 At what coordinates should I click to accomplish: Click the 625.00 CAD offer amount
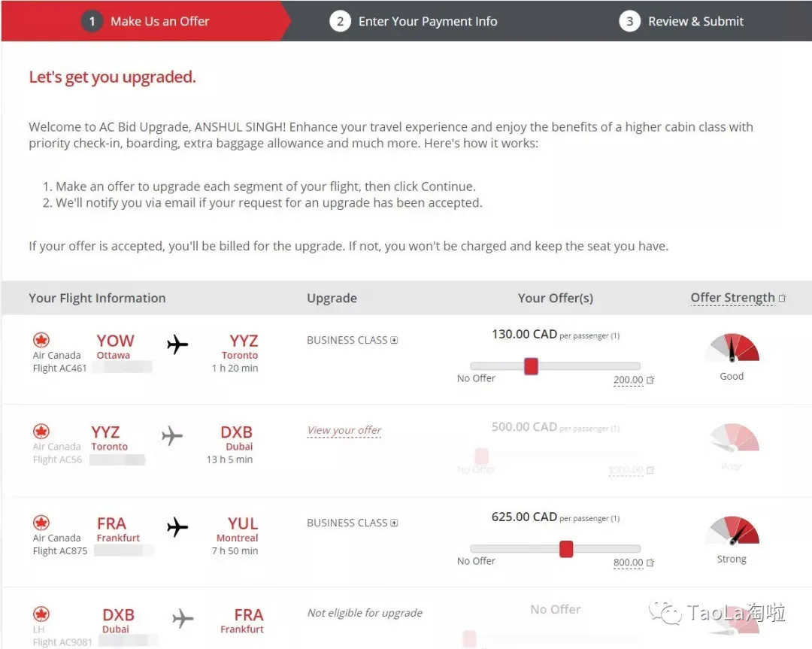(x=524, y=517)
